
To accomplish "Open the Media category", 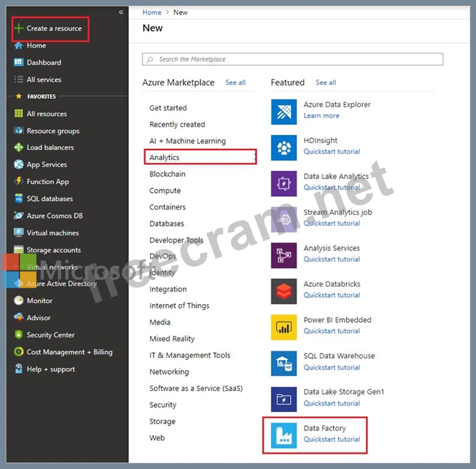I will tap(160, 322).
